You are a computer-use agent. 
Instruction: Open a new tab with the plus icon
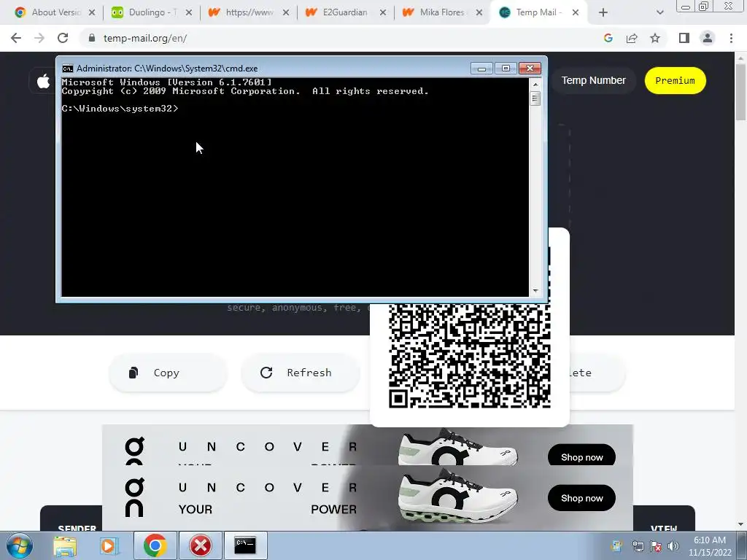pos(603,12)
